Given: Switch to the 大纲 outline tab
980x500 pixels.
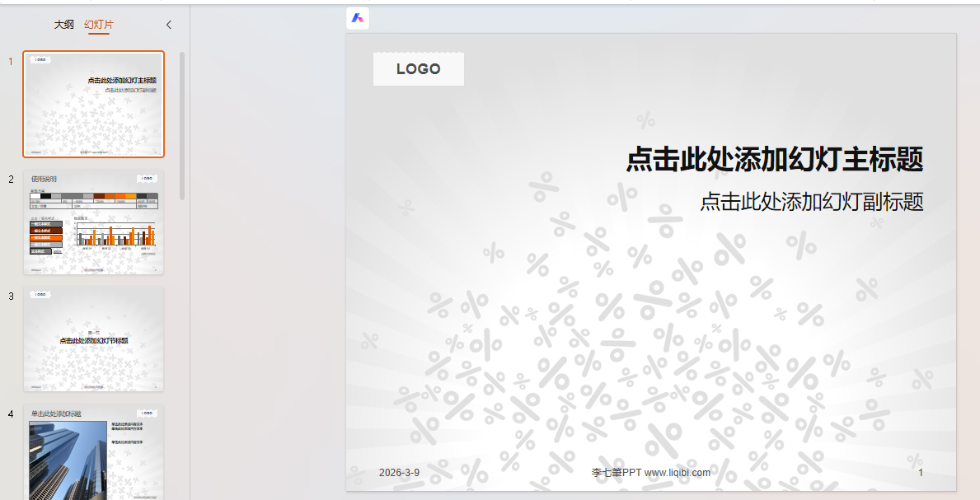Looking at the screenshot, I should (x=63, y=25).
